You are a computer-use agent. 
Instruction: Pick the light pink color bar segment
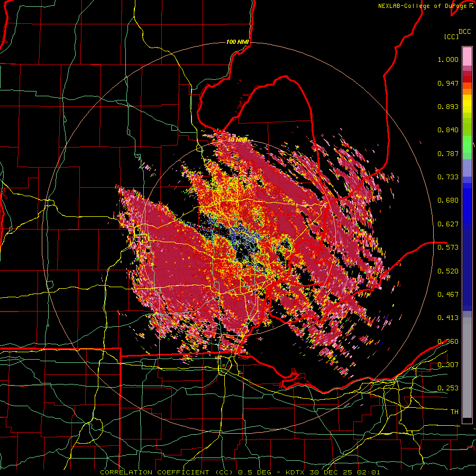coord(467,56)
